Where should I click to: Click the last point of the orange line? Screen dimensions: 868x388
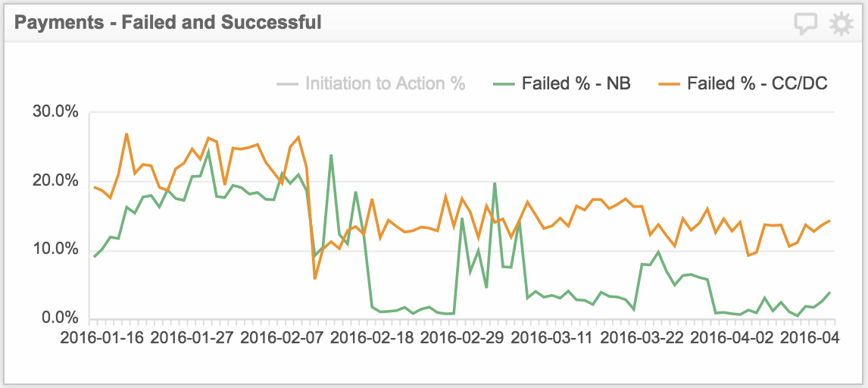[x=830, y=221]
